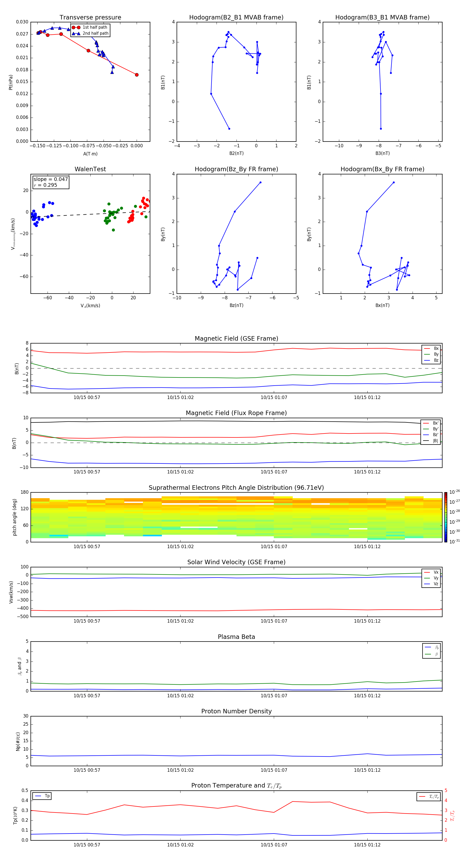
Task: Click the Bz legend entry in GSE panel
Action: (x=431, y=360)
